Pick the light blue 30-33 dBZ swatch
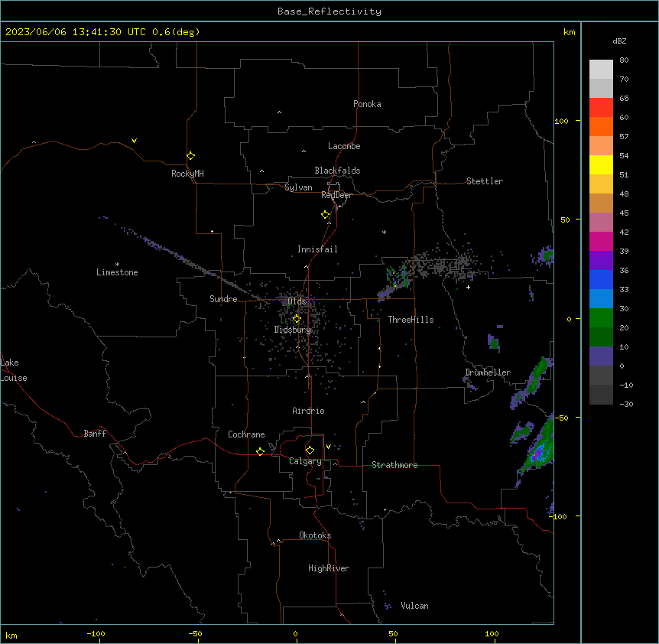 click(x=601, y=298)
